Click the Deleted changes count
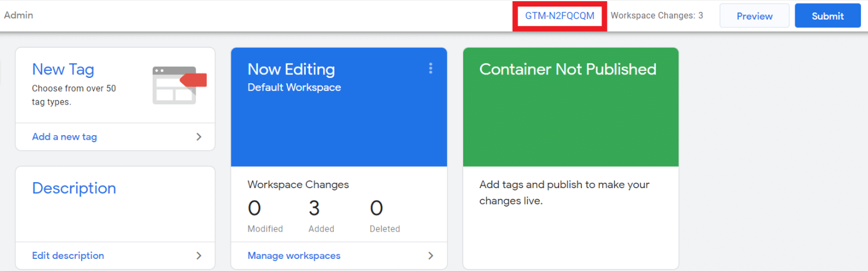The width and height of the screenshot is (868, 272). click(376, 209)
